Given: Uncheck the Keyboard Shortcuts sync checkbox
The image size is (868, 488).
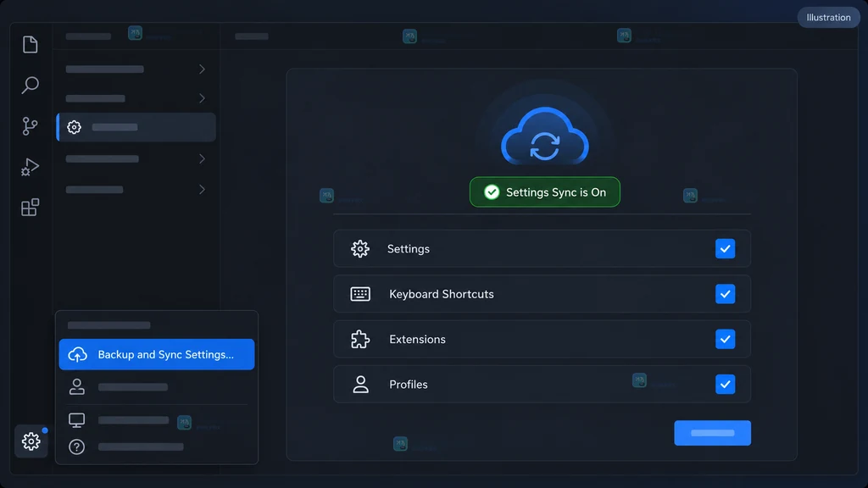Looking at the screenshot, I should 726,294.
